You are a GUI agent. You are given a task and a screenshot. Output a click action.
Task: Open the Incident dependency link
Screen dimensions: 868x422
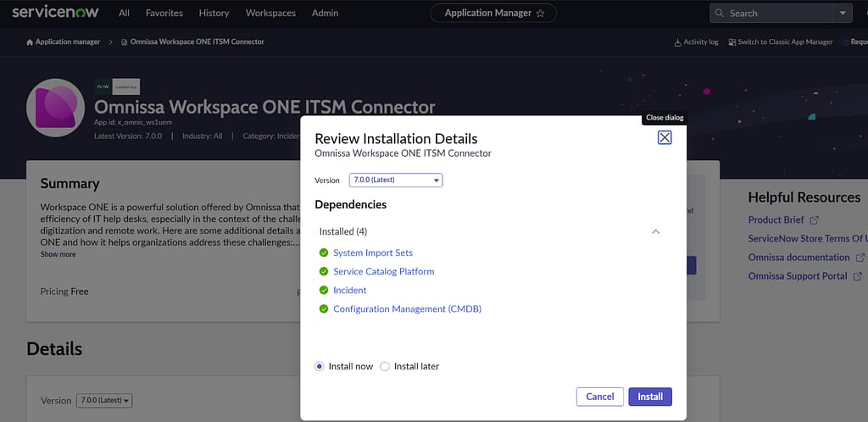350,291
